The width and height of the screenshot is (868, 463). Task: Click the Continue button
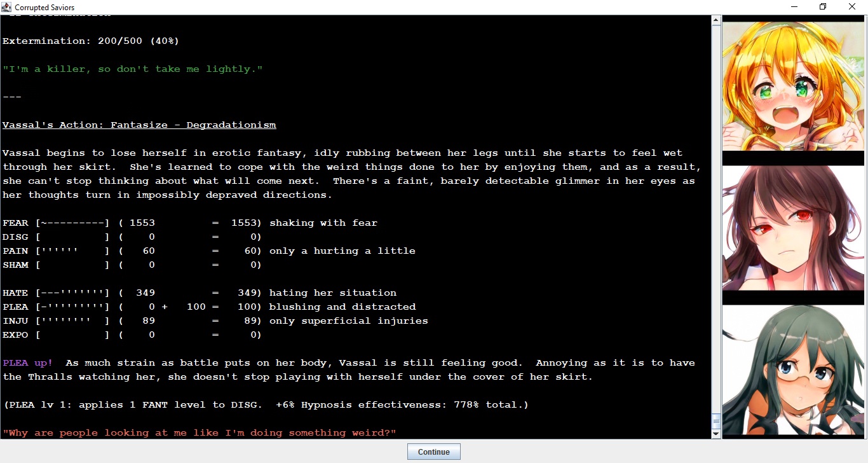coord(433,452)
